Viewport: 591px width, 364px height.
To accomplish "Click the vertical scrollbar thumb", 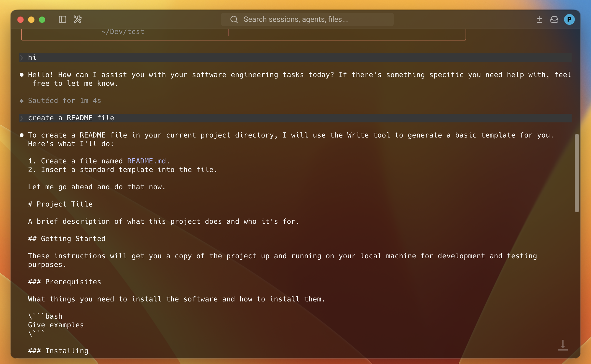I will [577, 173].
